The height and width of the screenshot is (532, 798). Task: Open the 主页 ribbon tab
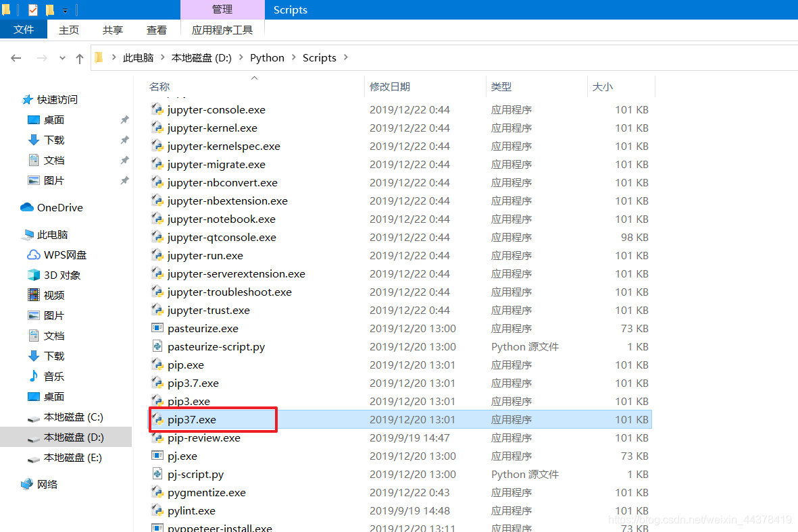click(x=69, y=30)
